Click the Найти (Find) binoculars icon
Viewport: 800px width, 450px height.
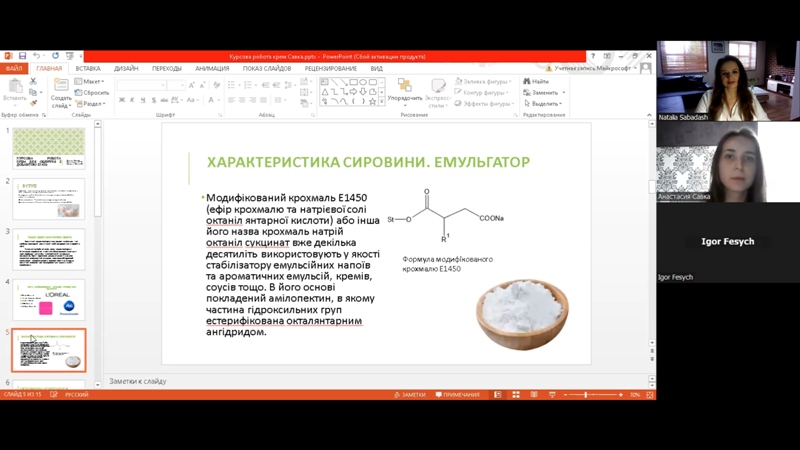point(526,81)
